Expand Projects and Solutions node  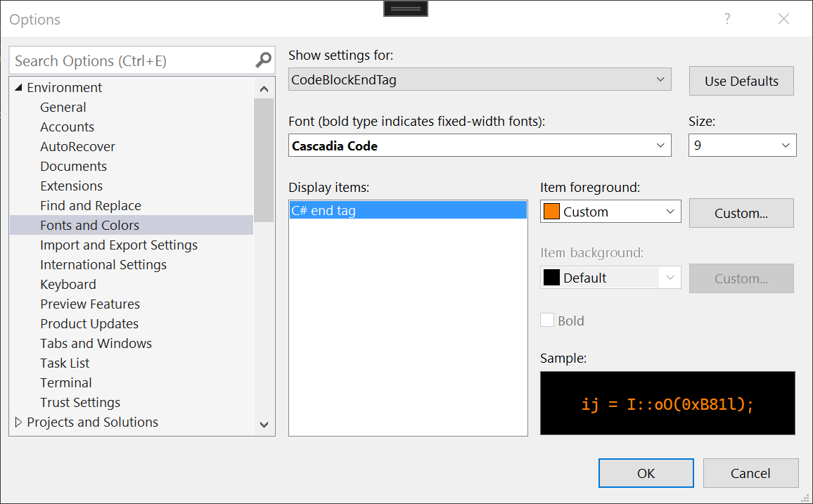18,422
